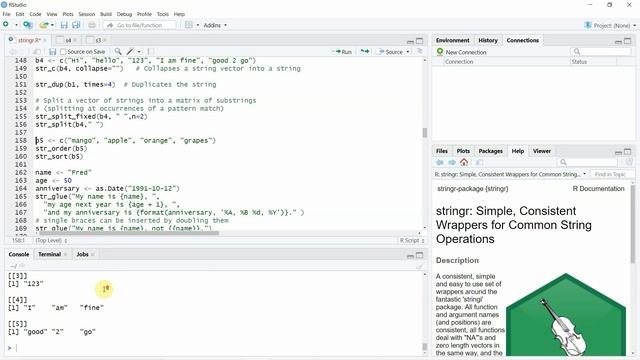
Task: Switch to the Jobs tab
Action: tap(82, 254)
